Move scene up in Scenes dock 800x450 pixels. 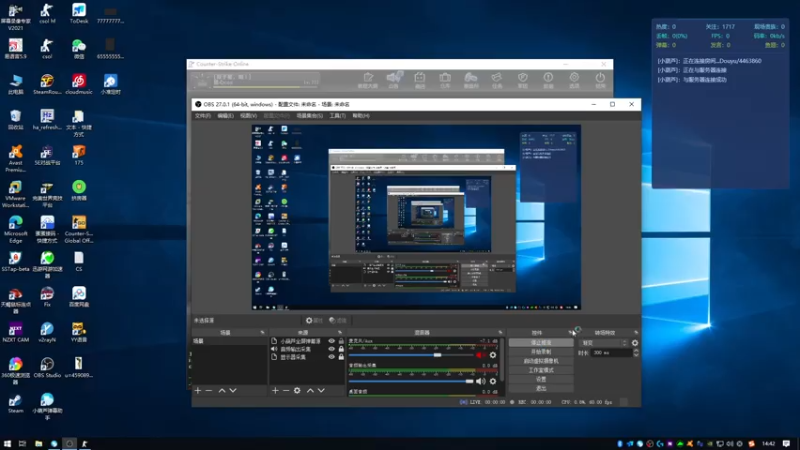[222, 390]
